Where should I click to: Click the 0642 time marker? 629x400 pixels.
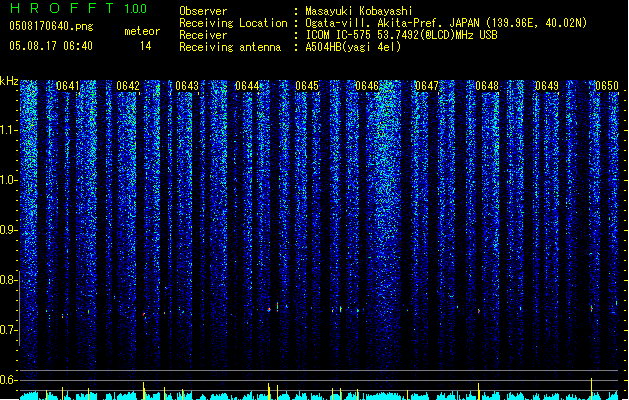(128, 86)
